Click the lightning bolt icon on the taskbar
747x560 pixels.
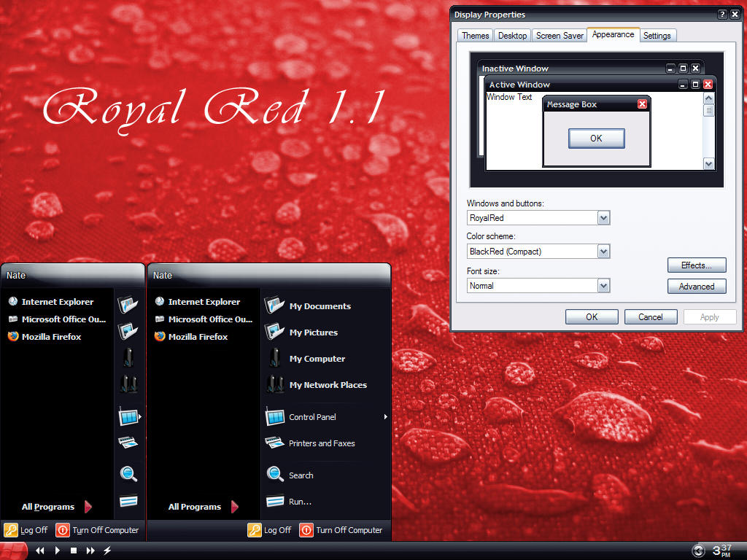107,551
